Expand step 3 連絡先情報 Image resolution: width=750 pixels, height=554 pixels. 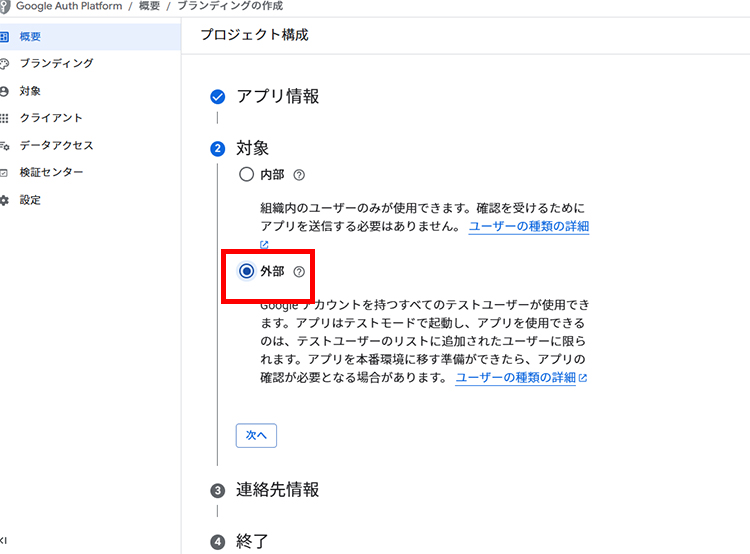(x=277, y=490)
